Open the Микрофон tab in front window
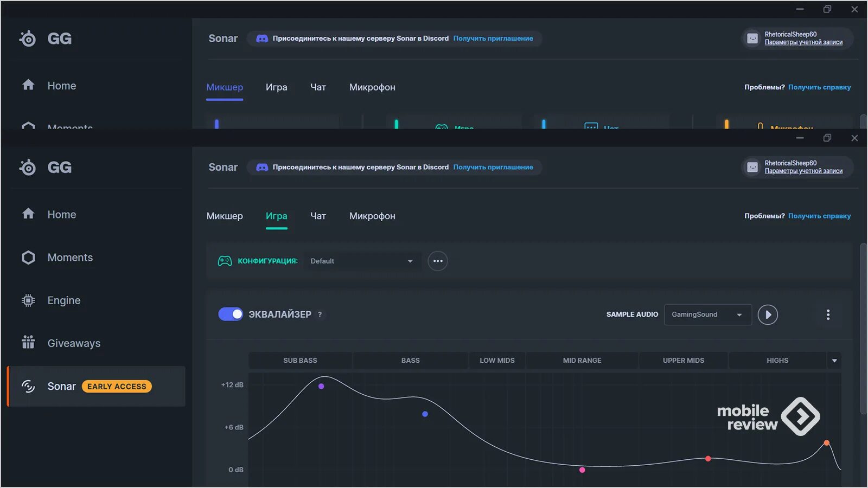Screen dimensions: 868x488 coord(372,216)
